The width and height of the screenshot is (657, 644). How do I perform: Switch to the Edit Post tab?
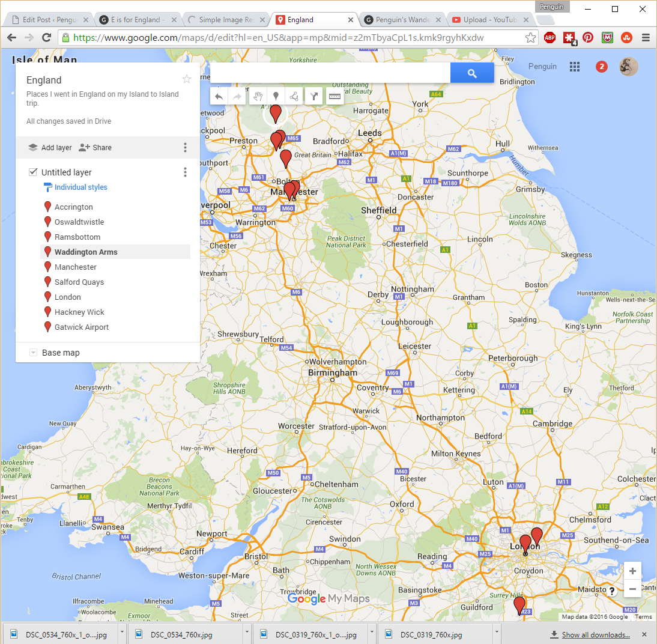(49, 20)
